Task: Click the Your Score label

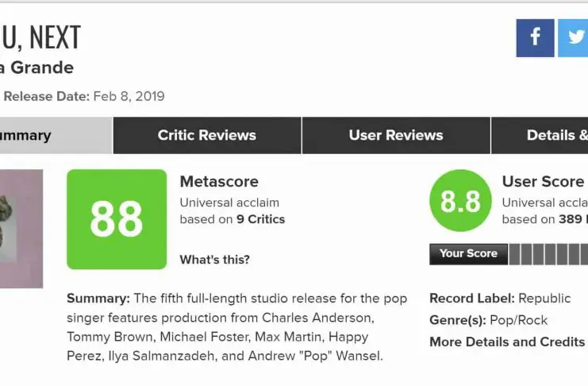Action: 468,254
